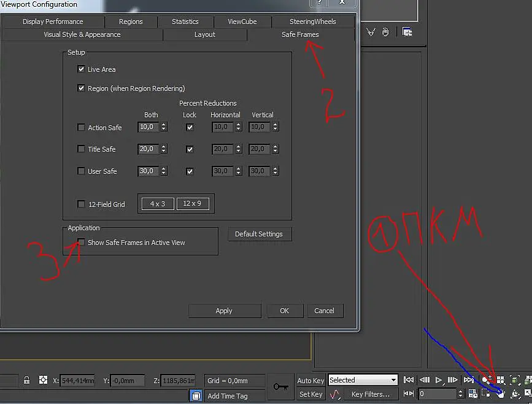This screenshot has height=404, width=532.
Task: Select the Zoom viewport tool
Action: point(487,380)
